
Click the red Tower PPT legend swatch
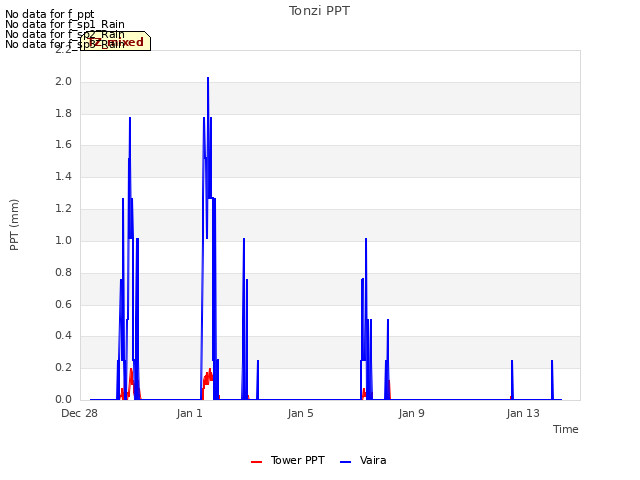256,462
